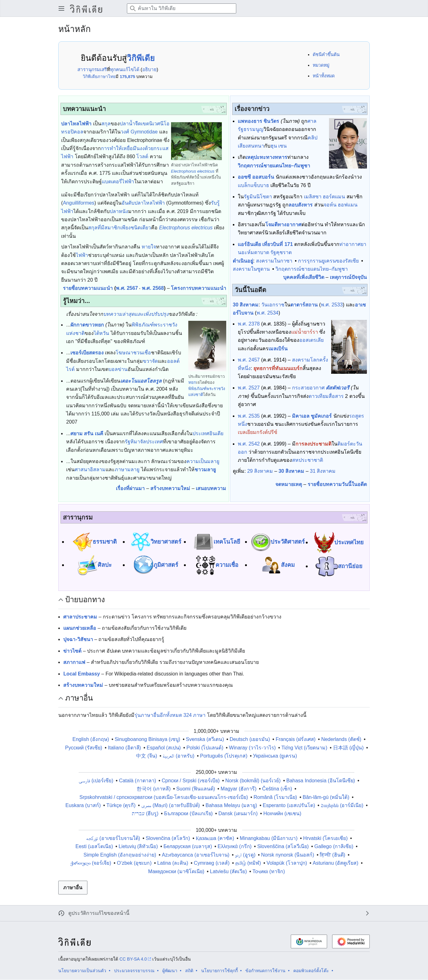Follow the วิกิพีเดีย welcome title link
428x980 pixels.
tap(140, 58)
